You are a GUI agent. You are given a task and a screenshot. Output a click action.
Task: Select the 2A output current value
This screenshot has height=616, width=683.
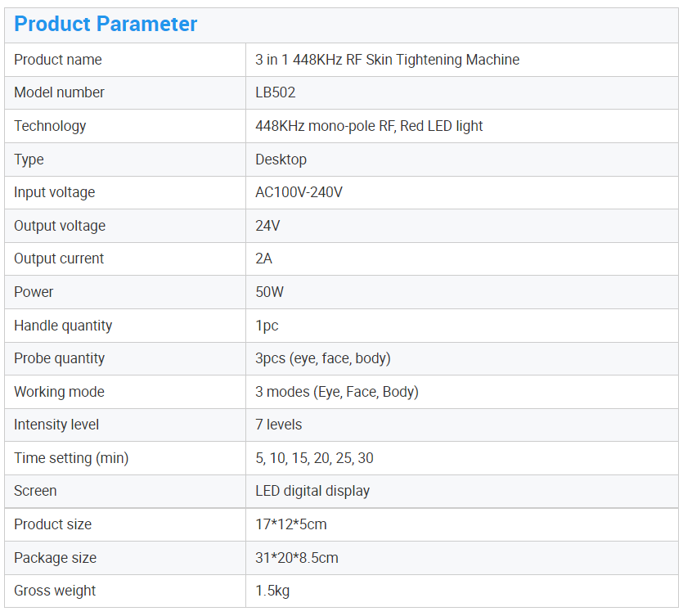pos(263,259)
